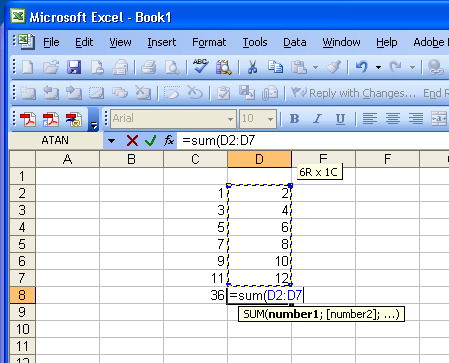449x363 pixels.
Task: Open the Format menu
Action: coord(209,42)
